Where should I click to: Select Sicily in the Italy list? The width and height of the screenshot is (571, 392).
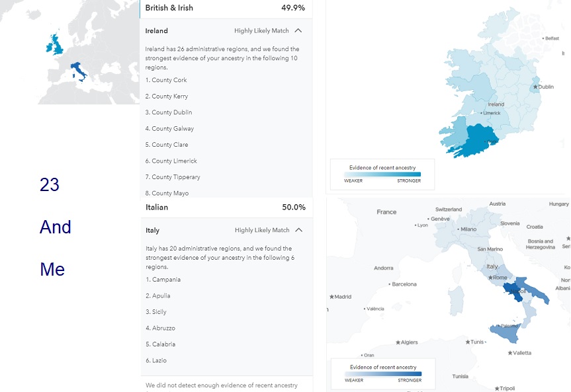pyautogui.click(x=156, y=312)
